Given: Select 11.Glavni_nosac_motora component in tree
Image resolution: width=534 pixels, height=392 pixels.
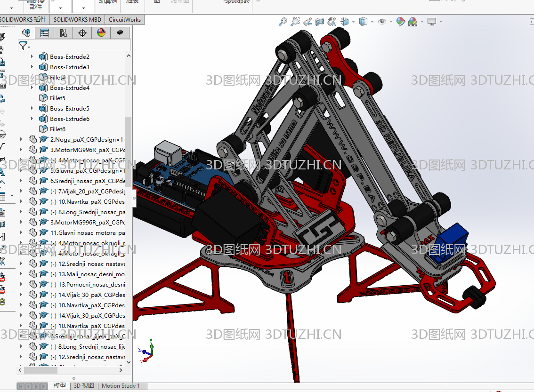Looking at the screenshot, I should tap(87, 232).
